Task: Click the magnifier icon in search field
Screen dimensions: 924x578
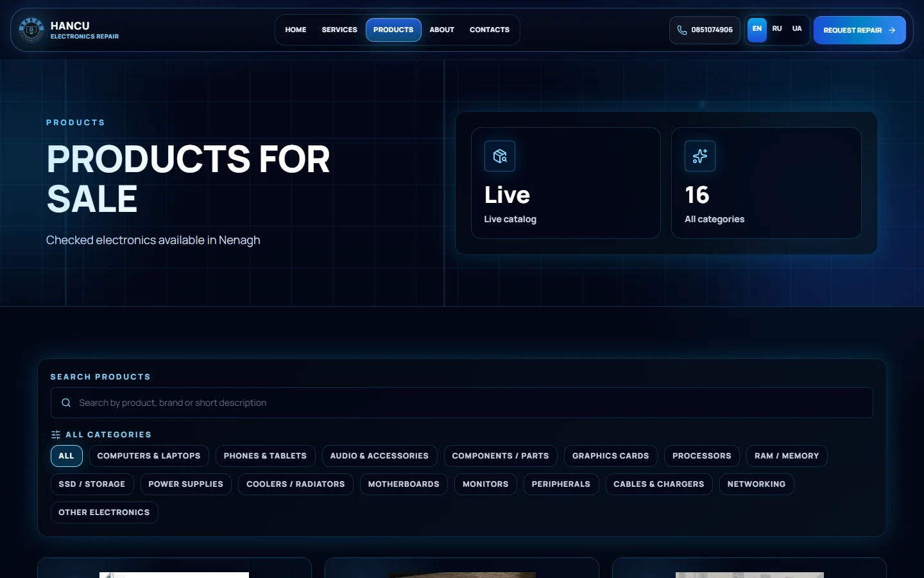Action: point(65,403)
